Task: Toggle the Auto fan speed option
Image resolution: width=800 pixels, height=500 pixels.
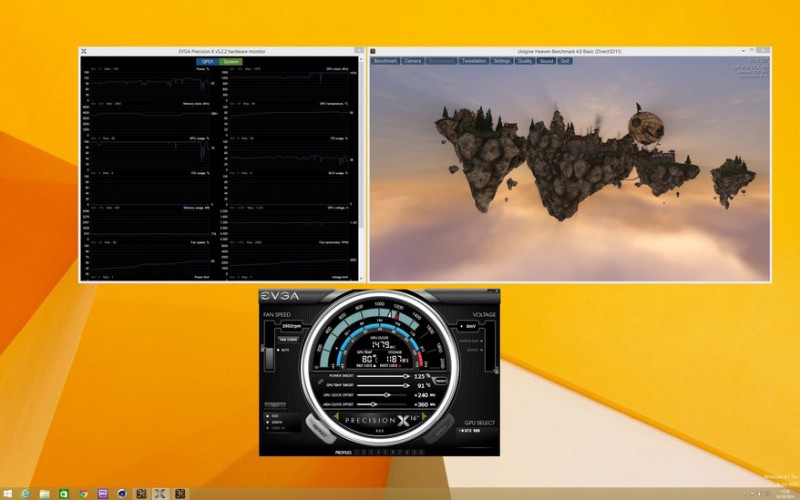Action: (x=282, y=350)
